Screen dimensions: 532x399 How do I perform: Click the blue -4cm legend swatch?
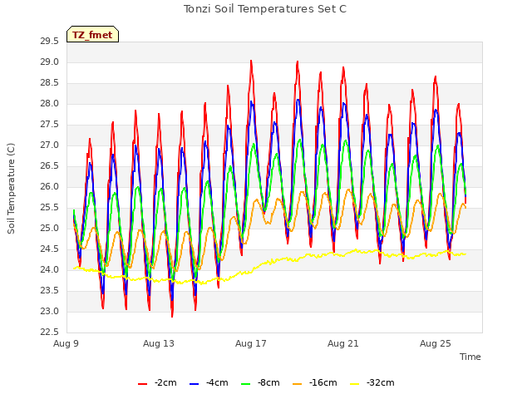tap(194, 384)
